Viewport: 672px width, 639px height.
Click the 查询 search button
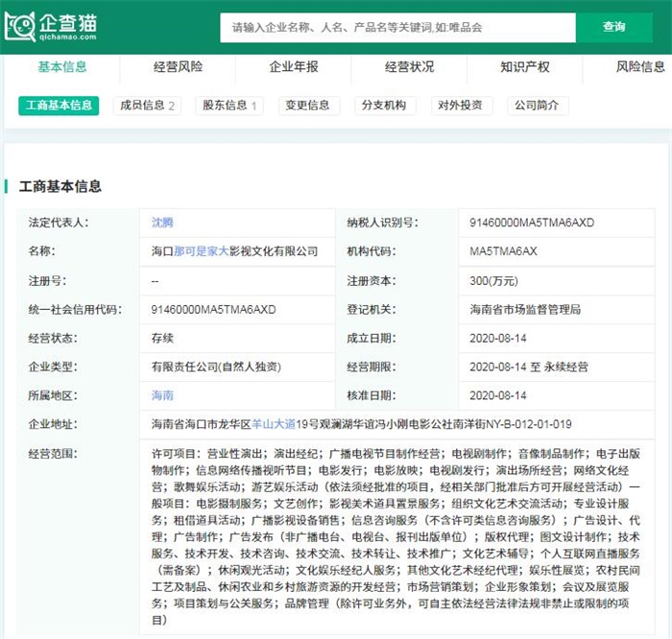click(614, 28)
